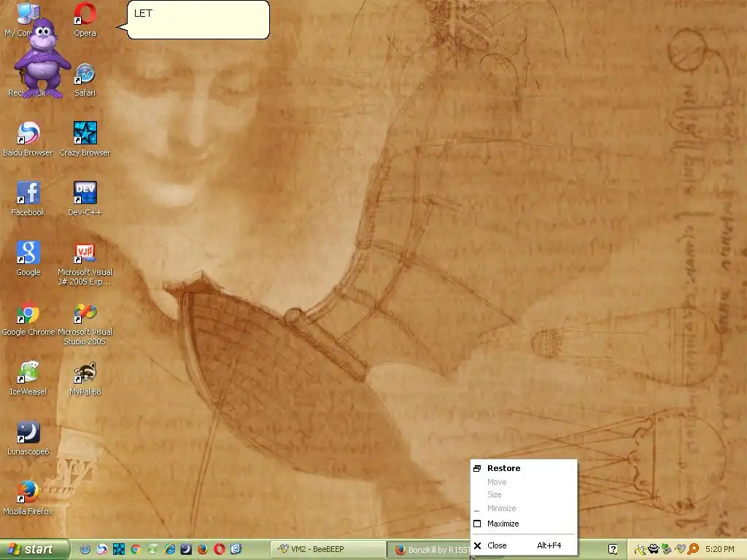Viewport: 747px width, 560px height.
Task: Select the Dev-C++ desktop icon
Action: [85, 199]
